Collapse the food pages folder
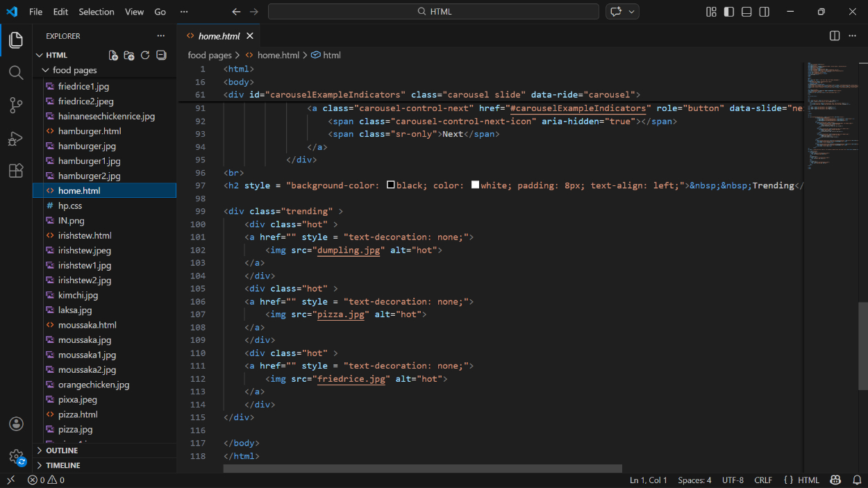 click(x=74, y=70)
